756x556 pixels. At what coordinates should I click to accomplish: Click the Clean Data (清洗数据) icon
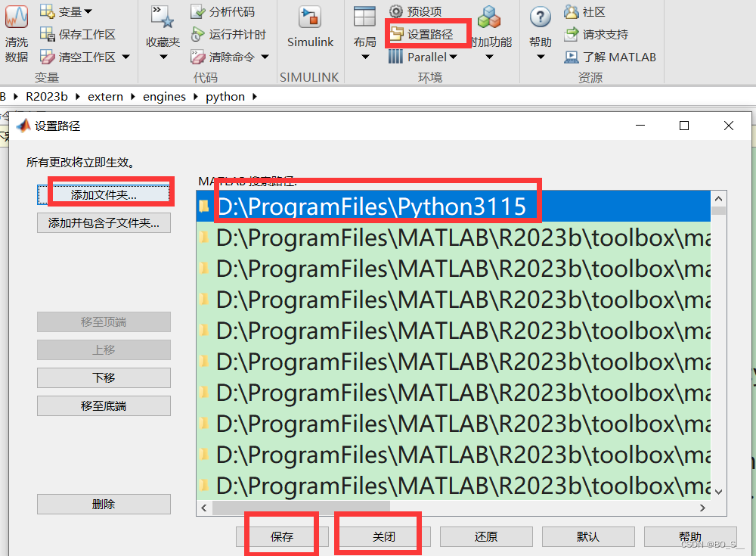(17, 17)
